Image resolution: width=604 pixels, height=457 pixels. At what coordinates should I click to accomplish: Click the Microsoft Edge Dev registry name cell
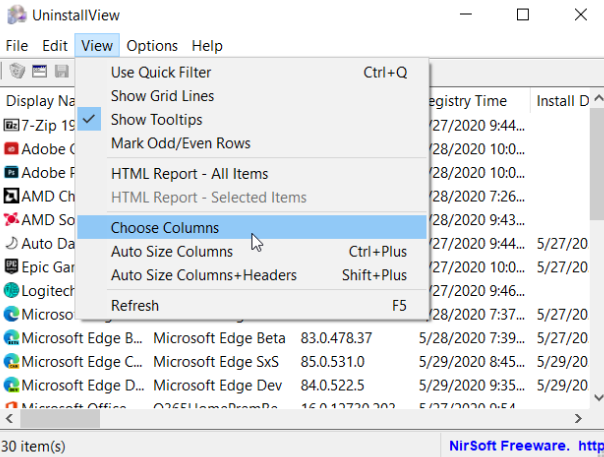coord(218,385)
